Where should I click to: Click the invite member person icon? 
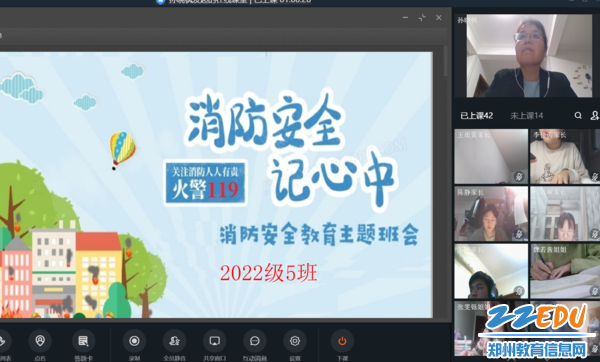pyautogui.click(x=595, y=116)
